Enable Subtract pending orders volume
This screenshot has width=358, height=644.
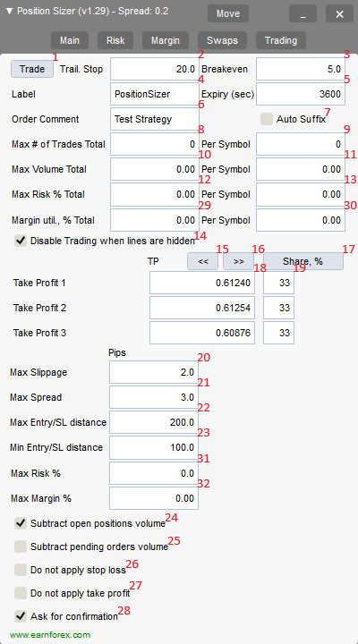tap(21, 547)
